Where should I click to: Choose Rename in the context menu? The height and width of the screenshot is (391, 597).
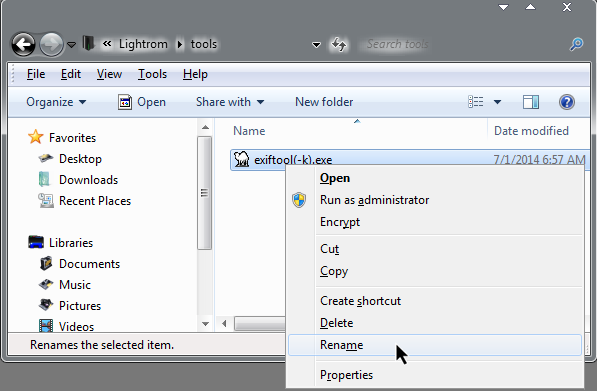(x=435, y=345)
